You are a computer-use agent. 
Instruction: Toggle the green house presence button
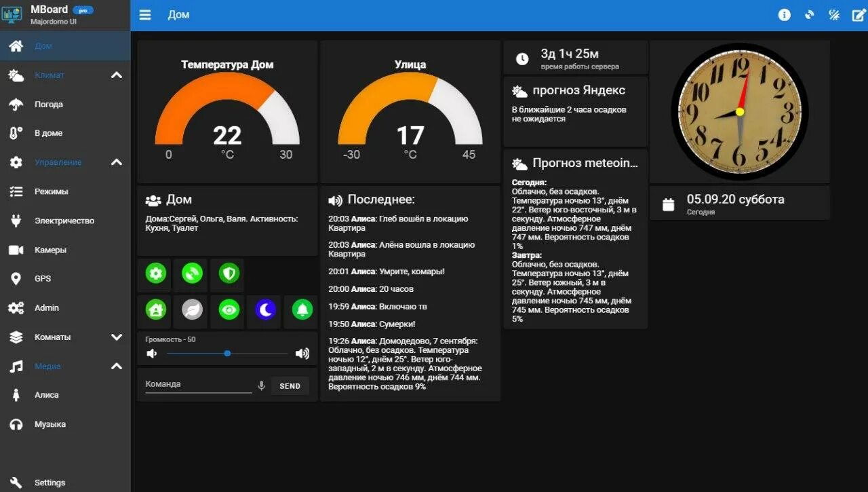[x=156, y=310]
